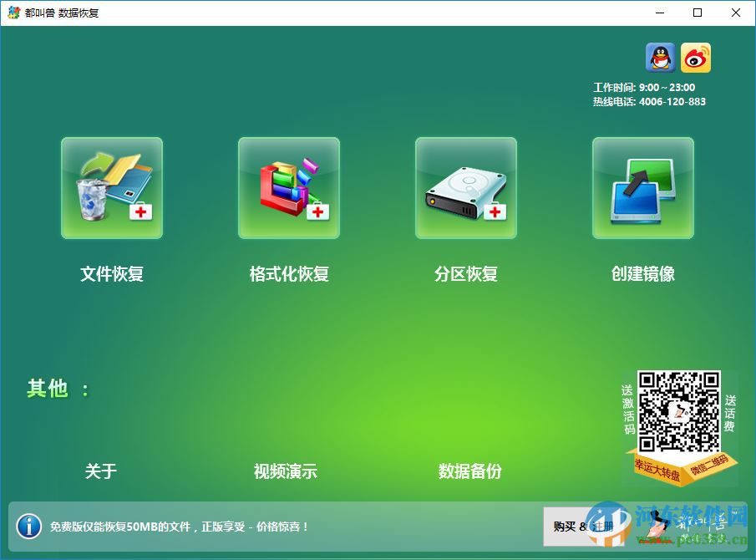Open the 数据备份 (data backup) link
Viewport: 756px width, 560px height.
click(468, 471)
